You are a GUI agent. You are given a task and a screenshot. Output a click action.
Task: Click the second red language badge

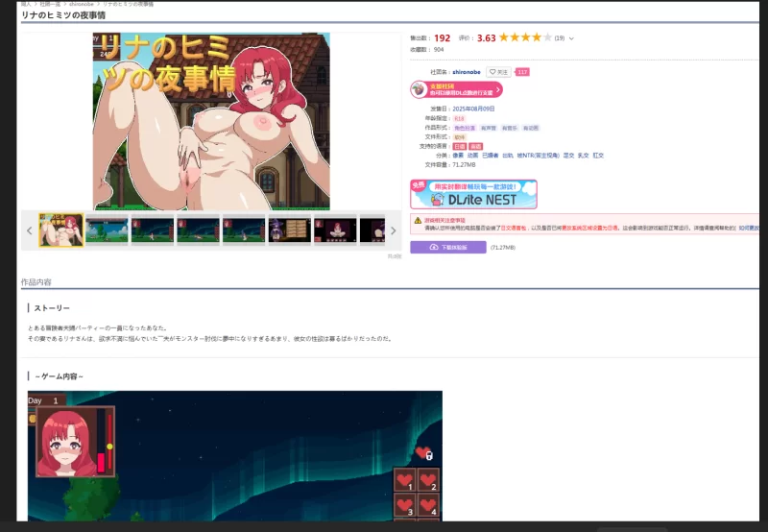[475, 147]
